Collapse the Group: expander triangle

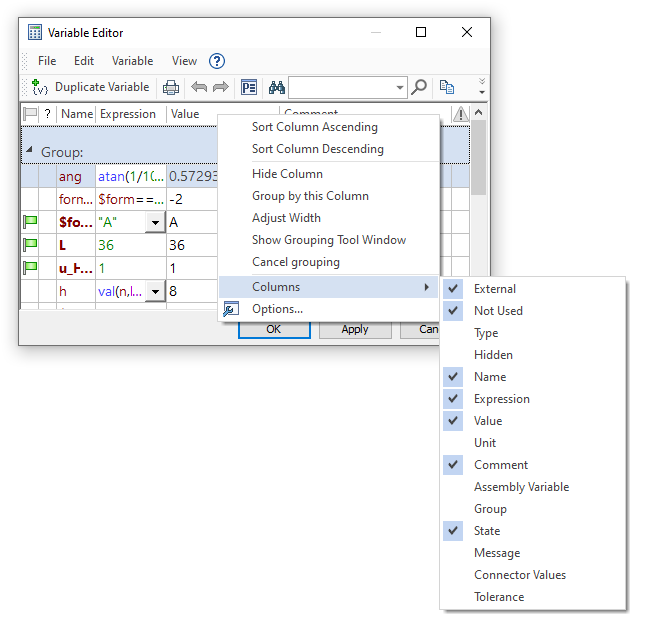click(x=29, y=150)
